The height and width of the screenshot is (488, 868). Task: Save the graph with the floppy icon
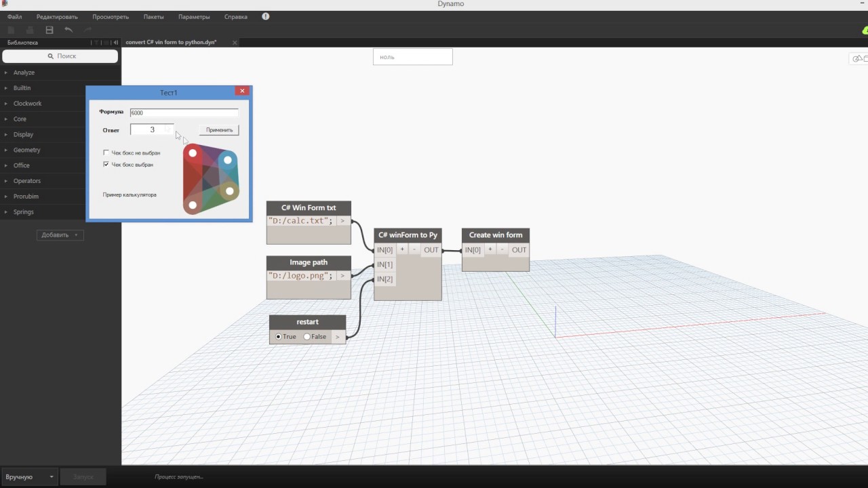click(50, 30)
